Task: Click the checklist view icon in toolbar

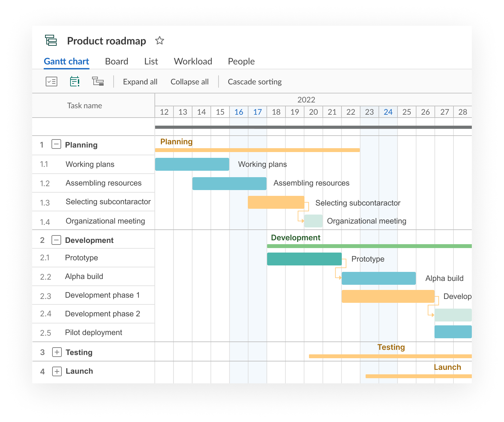Action: click(x=51, y=82)
